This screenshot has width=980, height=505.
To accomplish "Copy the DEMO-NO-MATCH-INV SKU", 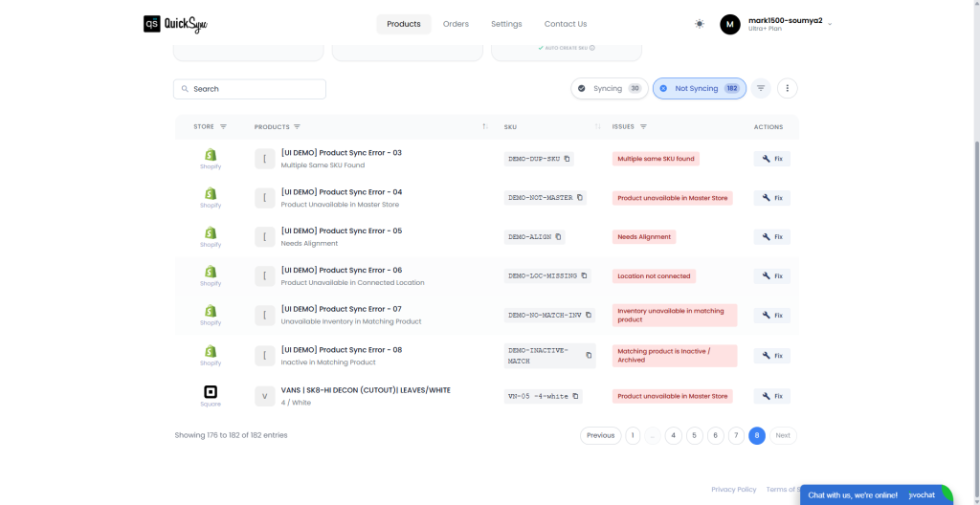I will tap(589, 315).
